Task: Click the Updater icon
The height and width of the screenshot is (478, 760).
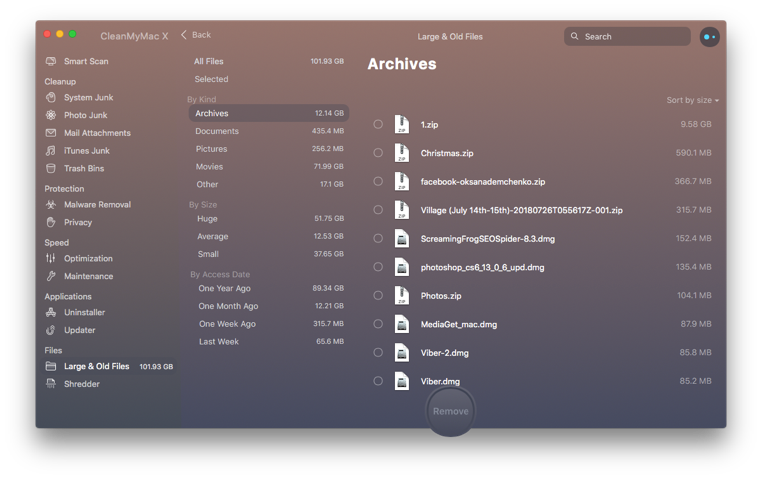Action: (51, 330)
